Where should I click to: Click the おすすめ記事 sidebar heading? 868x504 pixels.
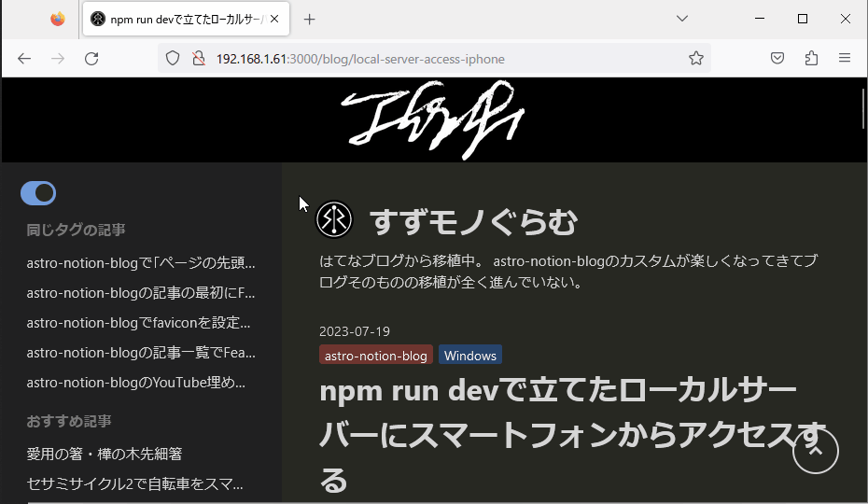pyautogui.click(x=69, y=422)
